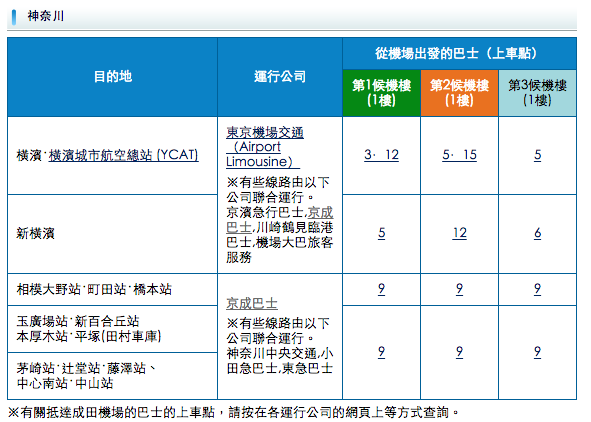Click the orange 第2候機樓 (1樓) header

click(x=459, y=93)
